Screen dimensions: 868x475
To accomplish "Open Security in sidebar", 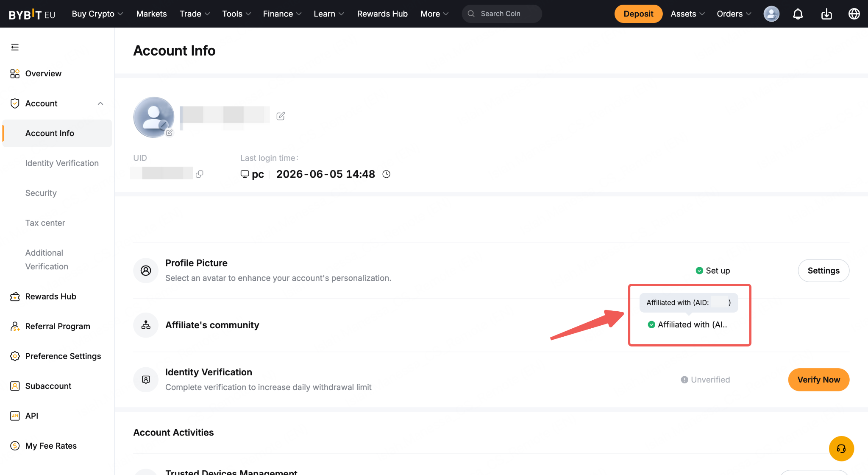I will pos(41,193).
